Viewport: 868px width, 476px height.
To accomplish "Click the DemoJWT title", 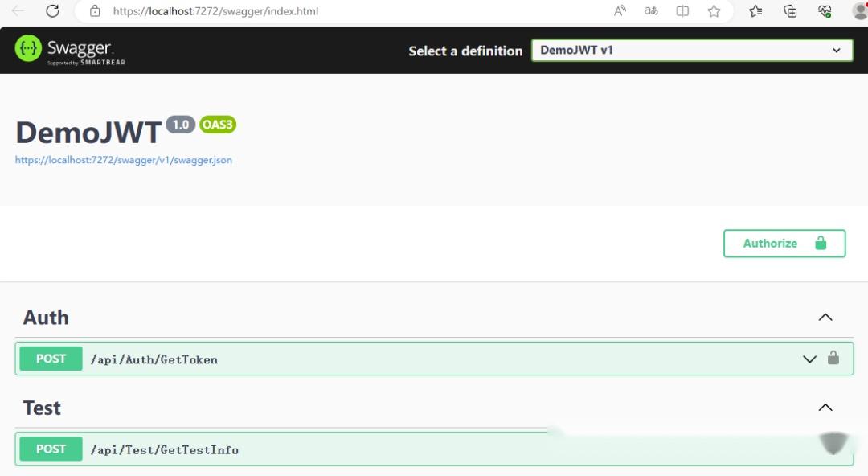I will tap(88, 133).
